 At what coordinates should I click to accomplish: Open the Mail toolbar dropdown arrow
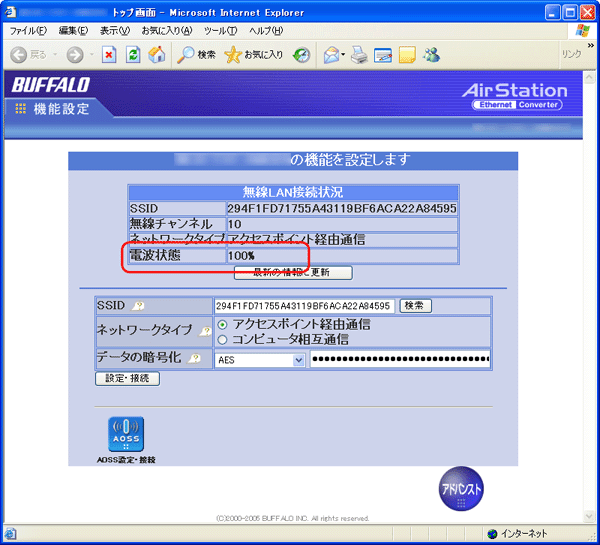(343, 55)
